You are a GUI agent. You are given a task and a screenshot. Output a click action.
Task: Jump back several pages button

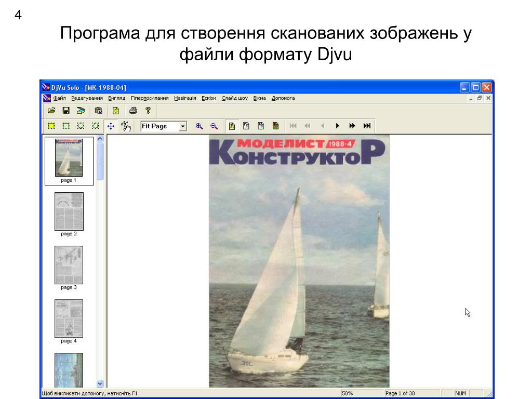click(308, 126)
